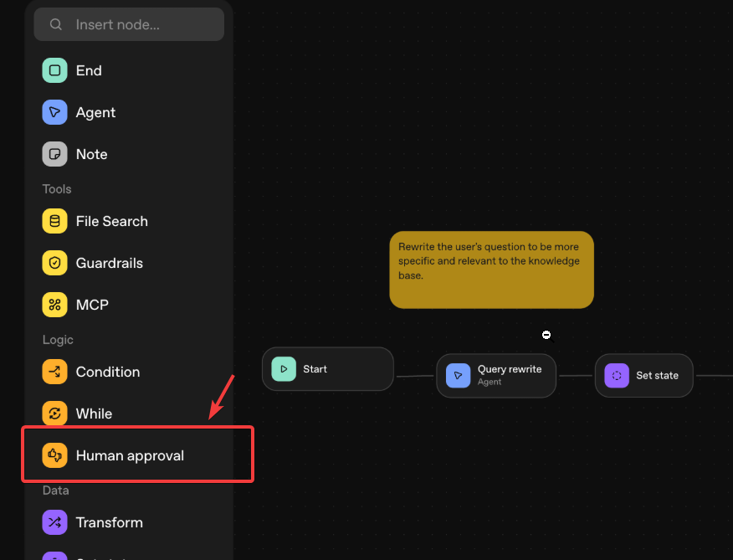Click the End node icon

54,70
